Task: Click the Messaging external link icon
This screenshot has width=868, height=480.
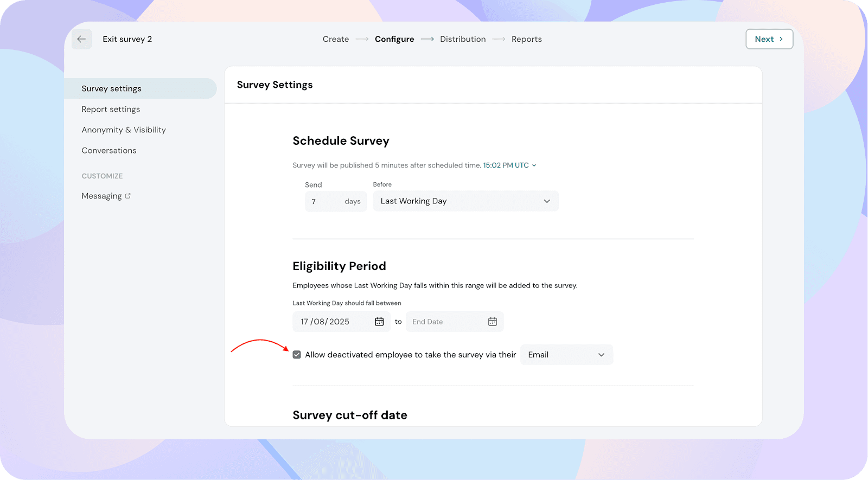Action: coord(128,196)
